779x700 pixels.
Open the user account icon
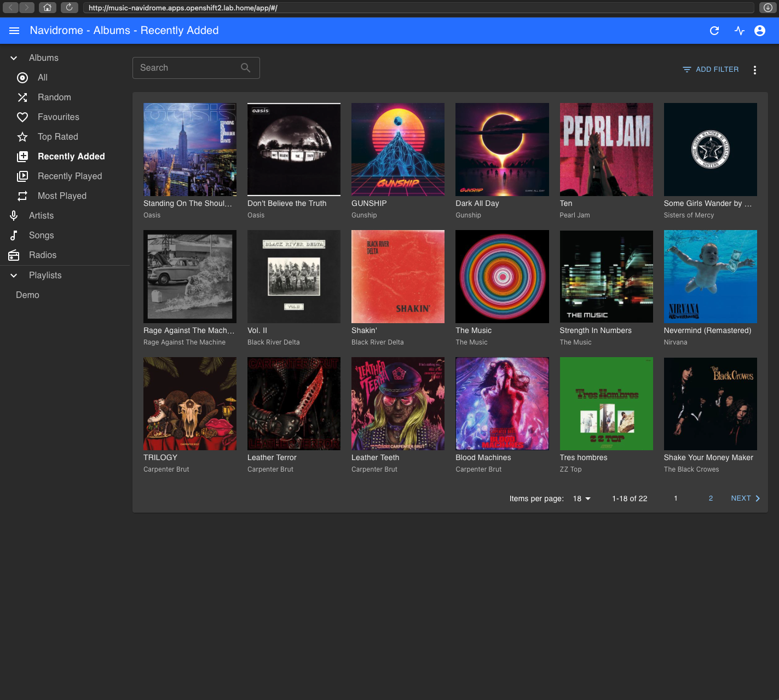tap(760, 31)
